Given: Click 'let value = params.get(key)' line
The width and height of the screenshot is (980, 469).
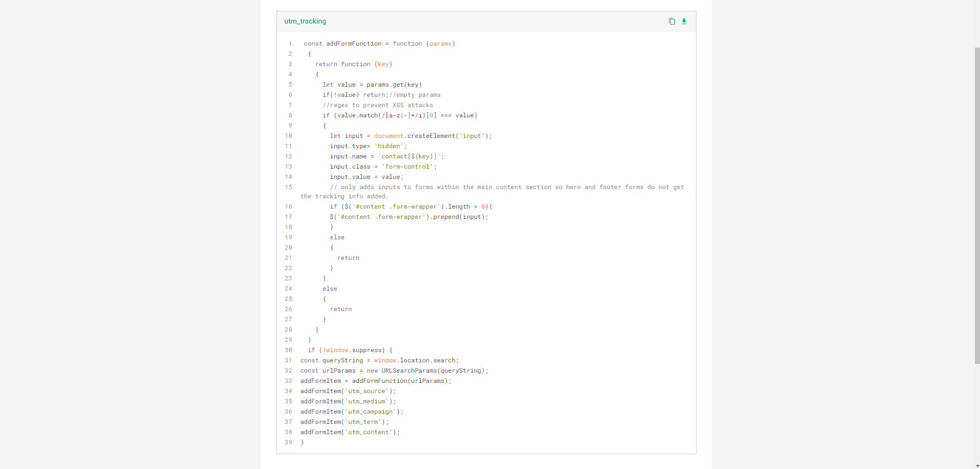Looking at the screenshot, I should pos(372,85).
